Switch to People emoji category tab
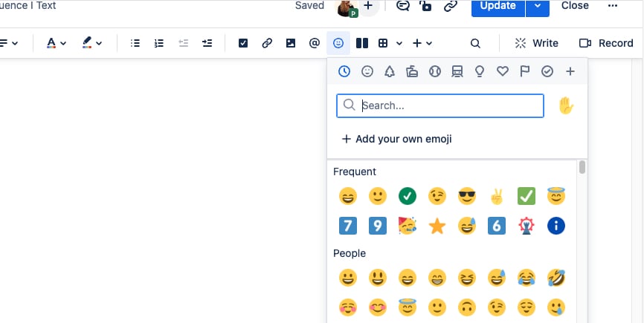 point(367,71)
